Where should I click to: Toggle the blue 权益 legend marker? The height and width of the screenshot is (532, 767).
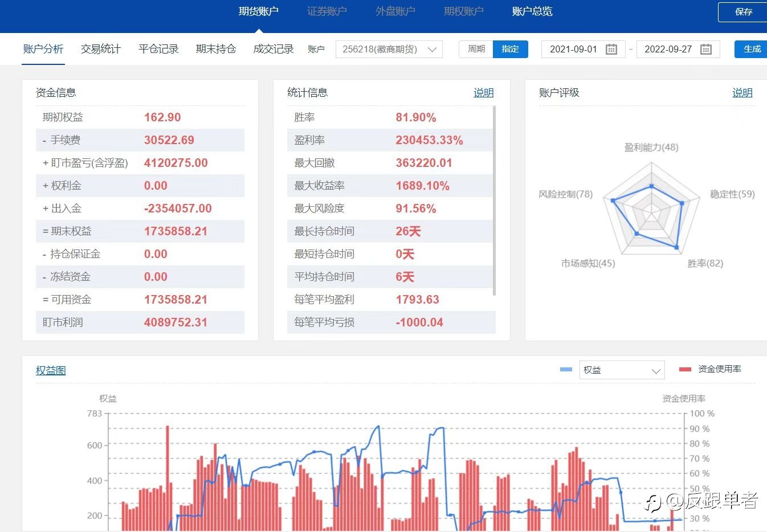pos(566,370)
